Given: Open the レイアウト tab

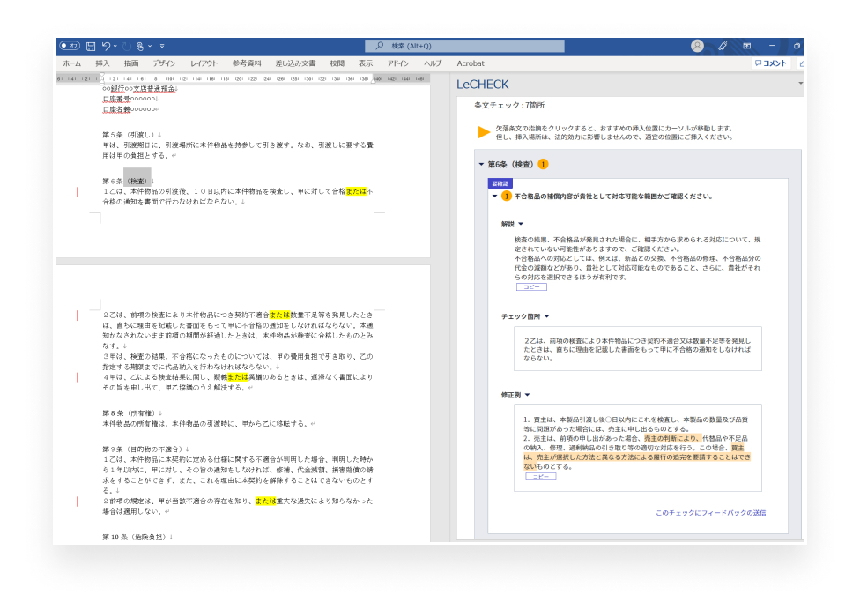Looking at the screenshot, I should pyautogui.click(x=204, y=63).
